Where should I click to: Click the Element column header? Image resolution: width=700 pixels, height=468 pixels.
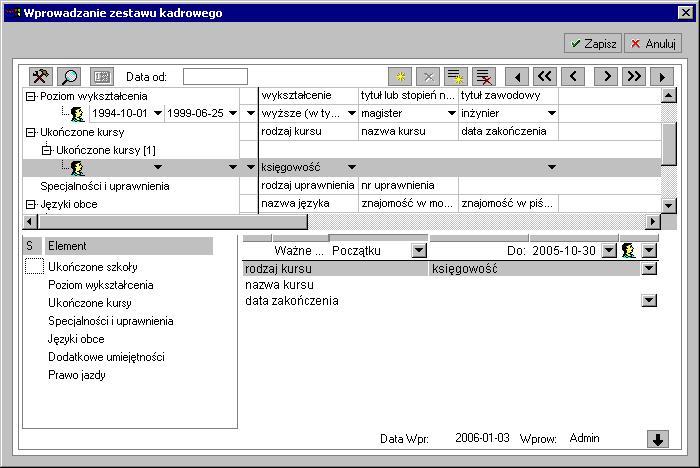pos(129,246)
